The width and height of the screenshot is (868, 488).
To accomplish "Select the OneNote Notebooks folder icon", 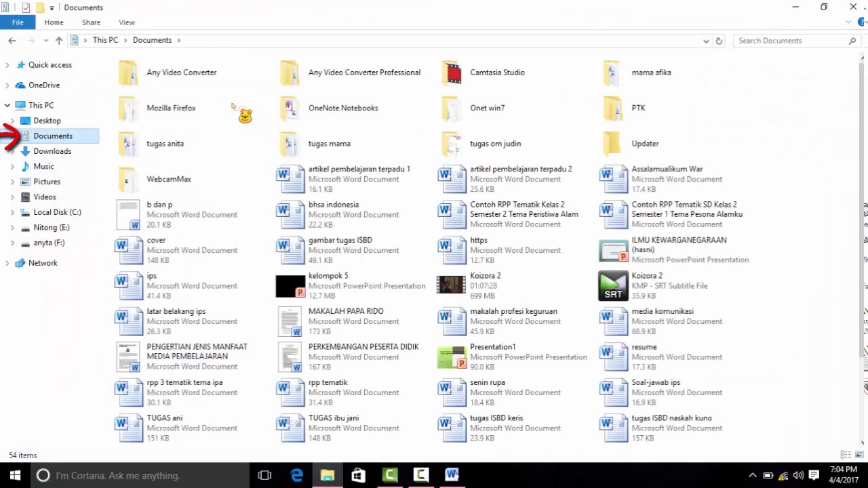I will point(290,108).
